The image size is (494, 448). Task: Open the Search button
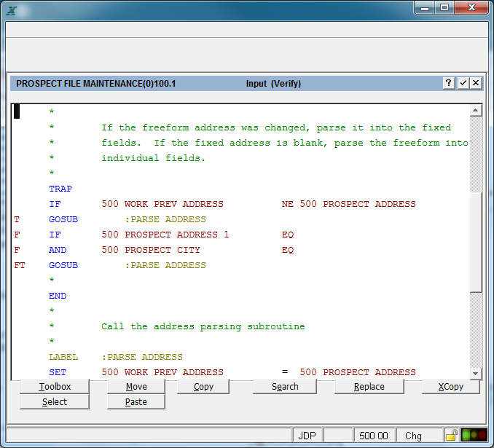285,387
